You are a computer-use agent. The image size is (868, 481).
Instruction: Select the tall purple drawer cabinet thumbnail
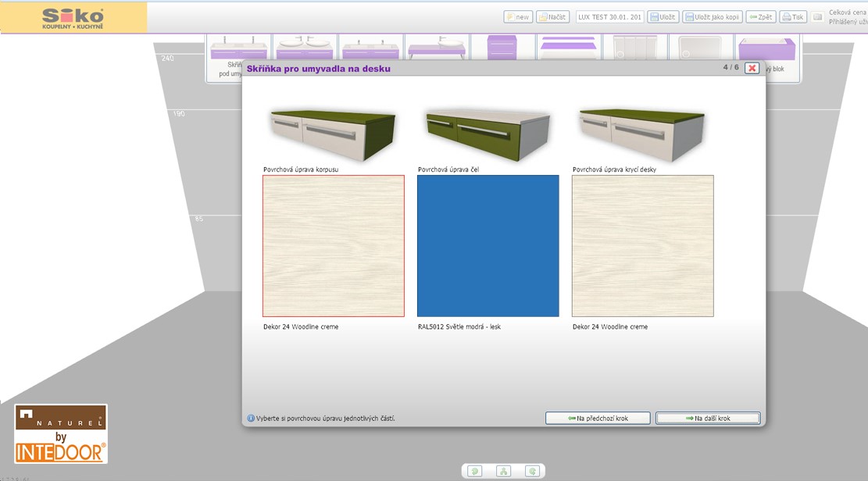[502, 48]
